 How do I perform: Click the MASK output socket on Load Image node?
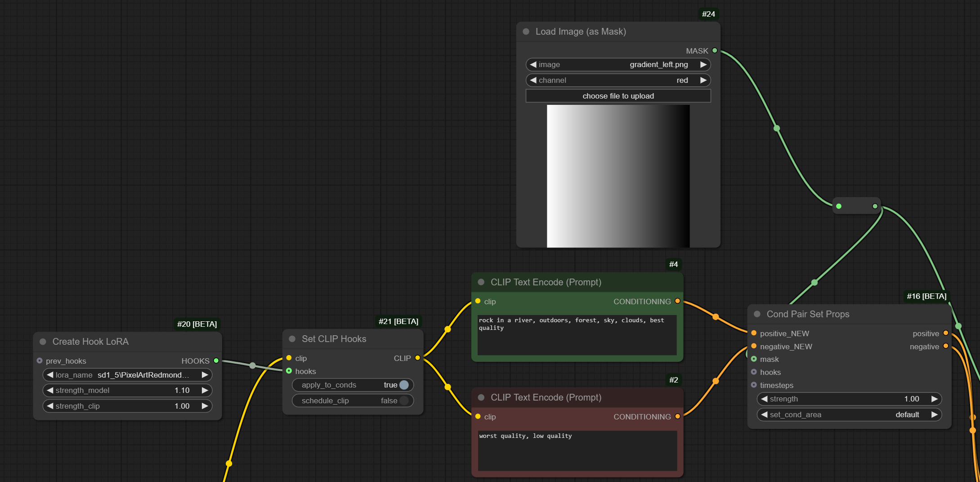tap(715, 51)
